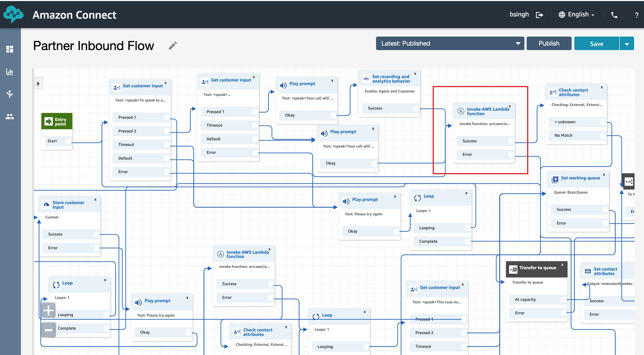
Task: Click the bsingh username
Action: click(x=519, y=14)
